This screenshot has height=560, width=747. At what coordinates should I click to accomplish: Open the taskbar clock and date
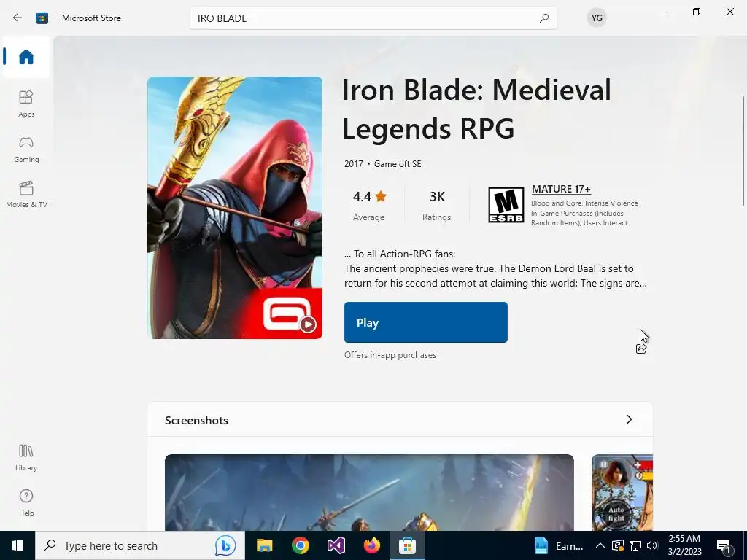coord(684,545)
